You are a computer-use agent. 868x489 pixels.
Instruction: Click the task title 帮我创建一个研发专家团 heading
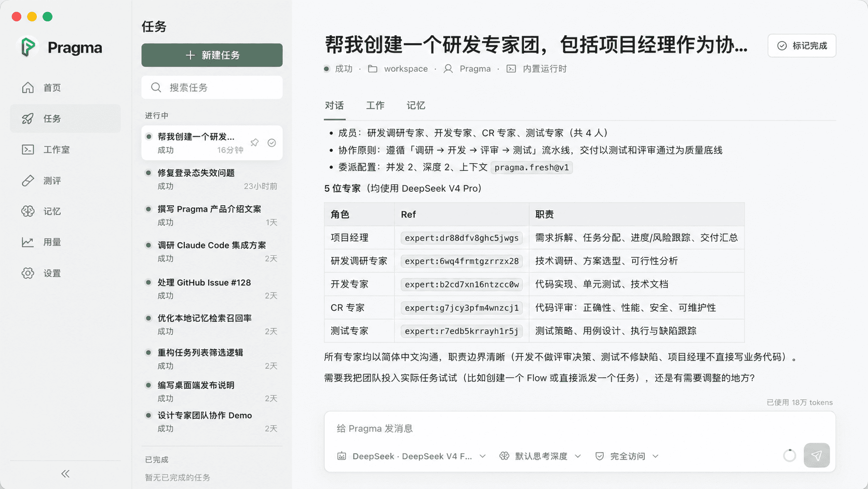[536, 45]
